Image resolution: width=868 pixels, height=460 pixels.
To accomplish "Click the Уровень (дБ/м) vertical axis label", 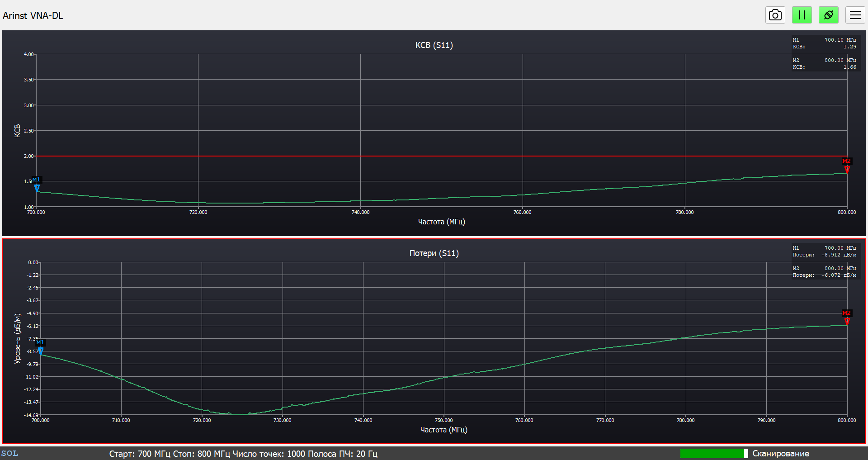I will click(x=18, y=338).
